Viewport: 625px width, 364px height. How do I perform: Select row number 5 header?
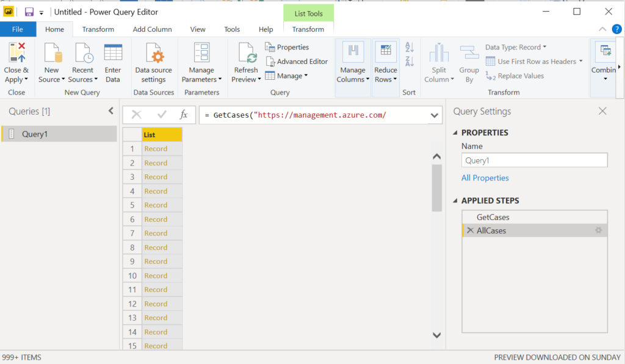132,205
